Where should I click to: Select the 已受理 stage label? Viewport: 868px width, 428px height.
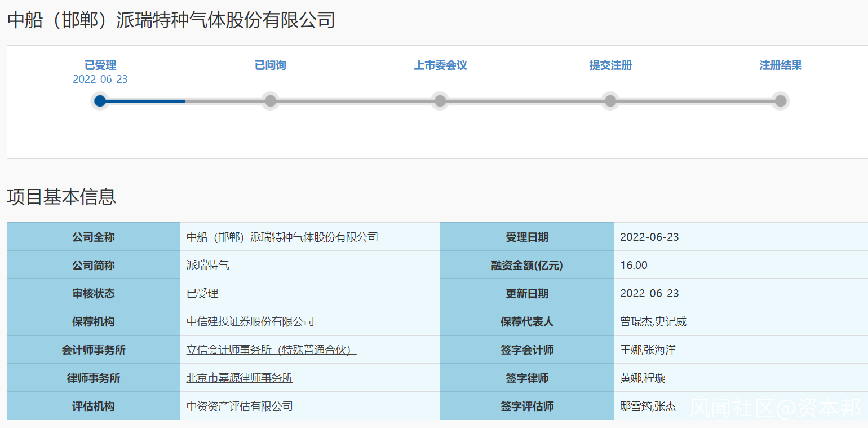coord(100,65)
